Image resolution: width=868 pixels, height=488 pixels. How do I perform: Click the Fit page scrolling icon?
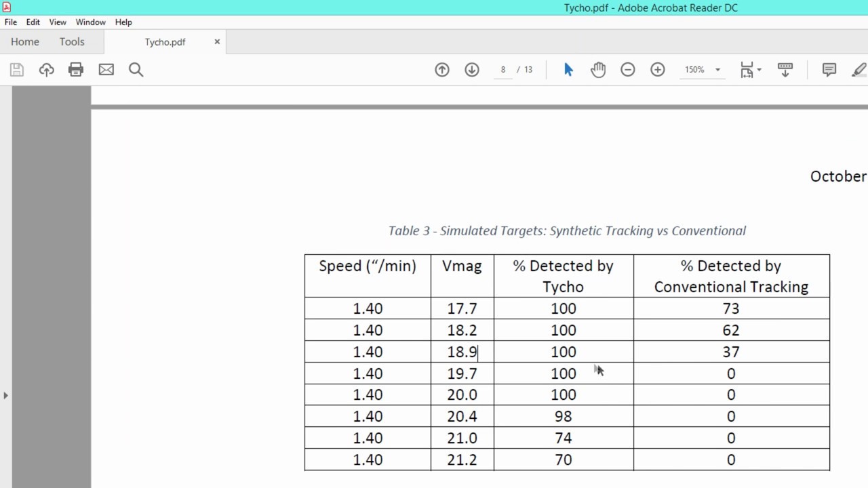[747, 69]
